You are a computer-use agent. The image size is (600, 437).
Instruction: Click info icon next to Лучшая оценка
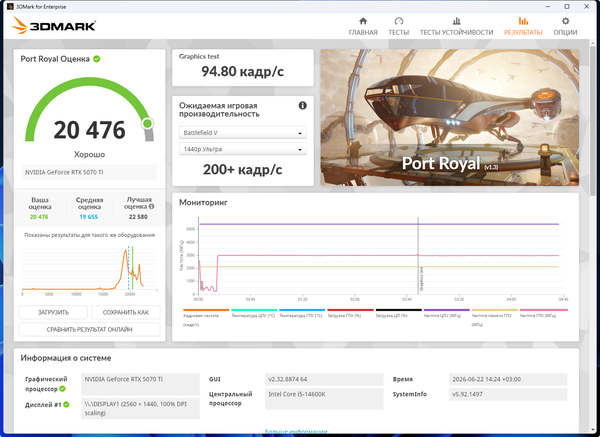152,206
